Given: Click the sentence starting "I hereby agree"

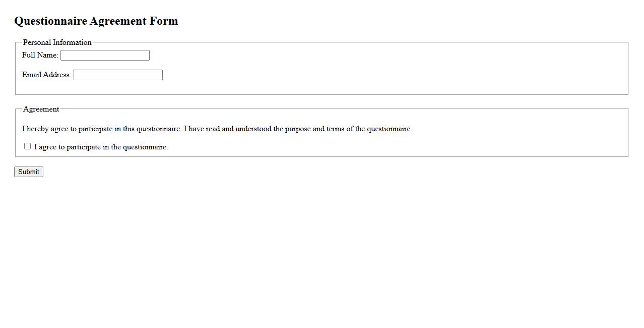Looking at the screenshot, I should pyautogui.click(x=102, y=129).
